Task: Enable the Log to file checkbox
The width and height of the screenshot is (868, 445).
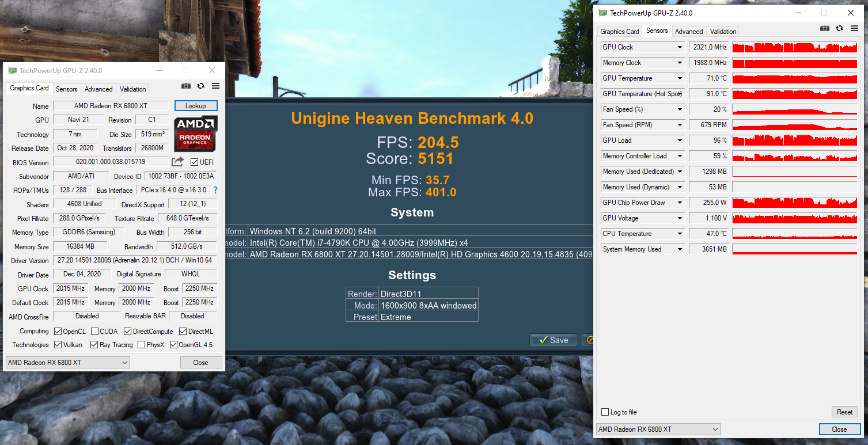Action: pyautogui.click(x=605, y=412)
